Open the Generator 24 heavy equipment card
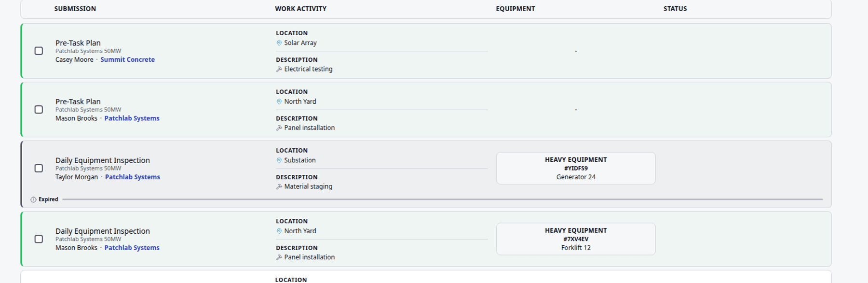 576,168
